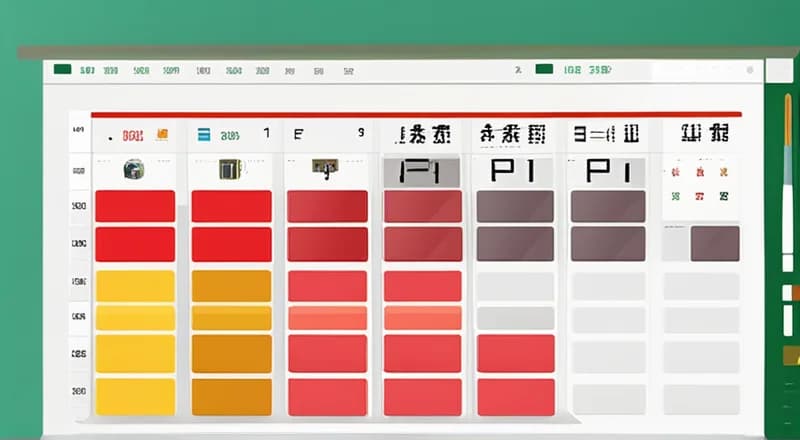Screen dimensions: 800x440
Task: Select the topmost taupe cell in the fifth column
Action: [x=515, y=206]
